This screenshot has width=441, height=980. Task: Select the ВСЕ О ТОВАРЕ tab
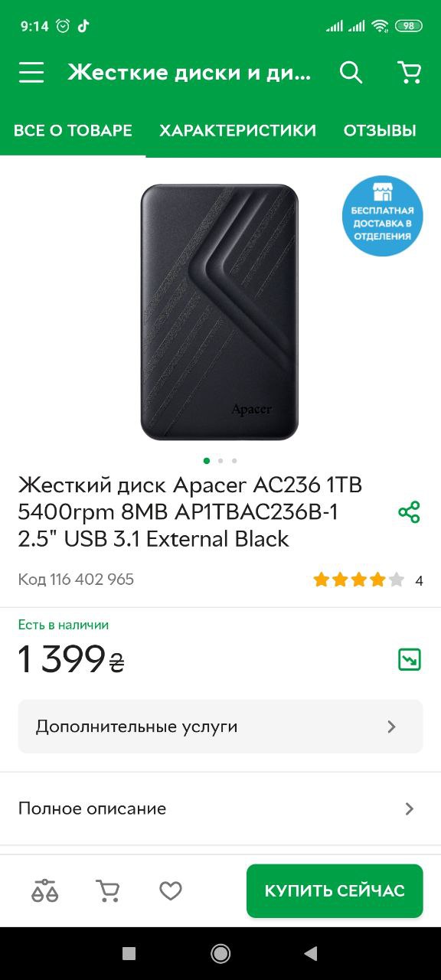coord(73,130)
